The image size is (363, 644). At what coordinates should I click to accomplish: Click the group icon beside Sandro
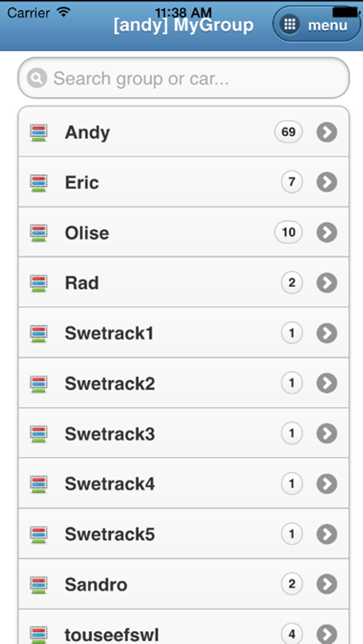pos(39,585)
